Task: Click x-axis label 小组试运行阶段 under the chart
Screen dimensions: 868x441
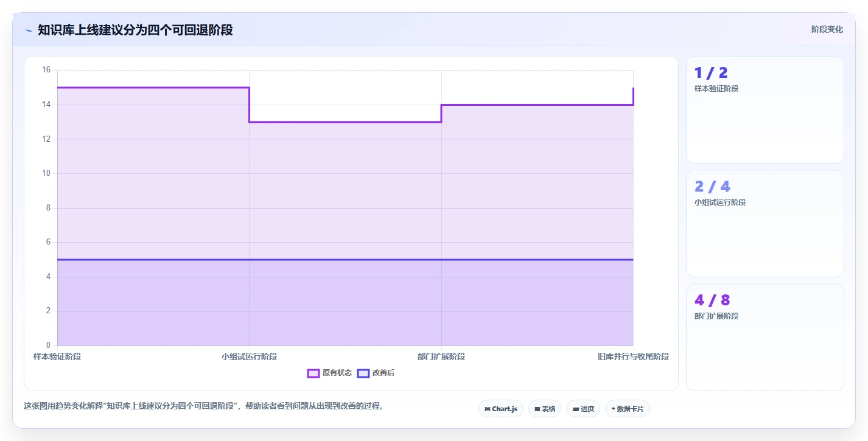Action: pos(249,356)
